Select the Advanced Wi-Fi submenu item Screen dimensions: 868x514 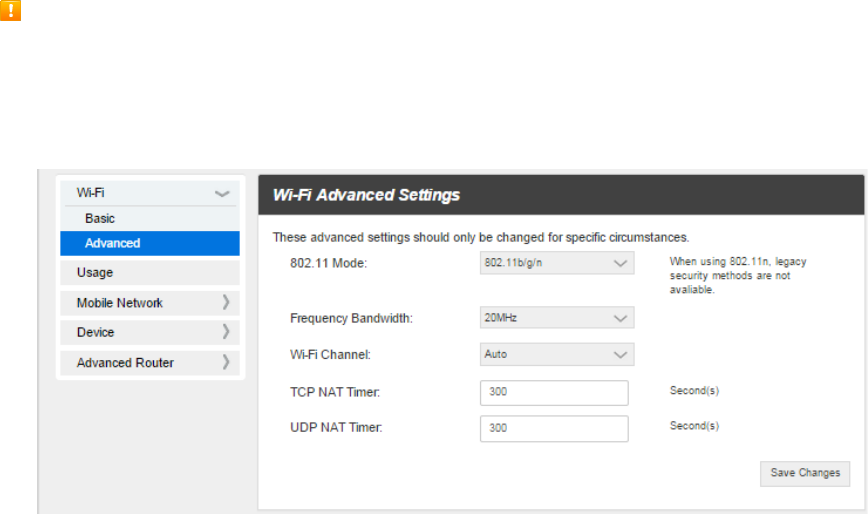[150, 243]
